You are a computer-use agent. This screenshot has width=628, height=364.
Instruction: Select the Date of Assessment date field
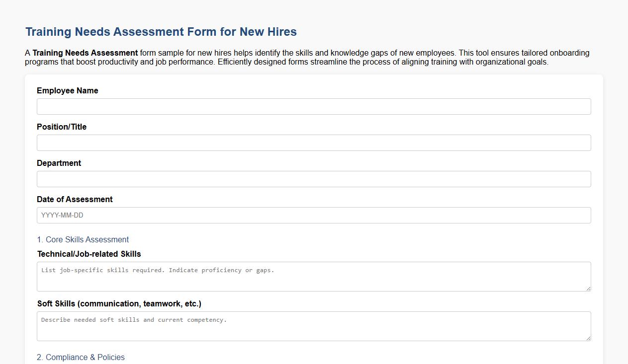[313, 215]
